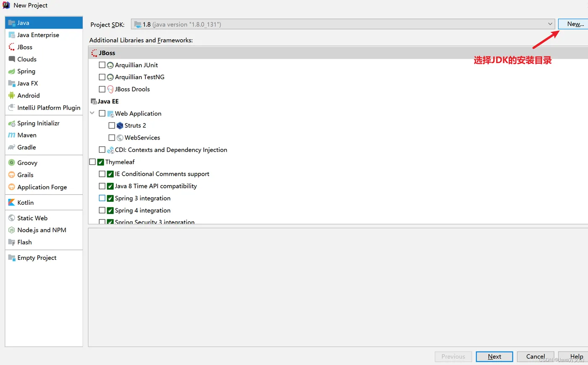Tick IE Conditional Comments support checkbox
This screenshot has width=588, height=365.
[x=102, y=174]
